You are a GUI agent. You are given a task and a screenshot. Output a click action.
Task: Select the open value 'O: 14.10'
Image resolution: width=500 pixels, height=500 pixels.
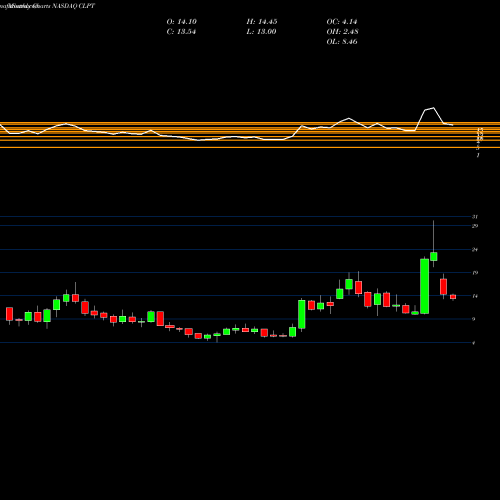coord(182,22)
